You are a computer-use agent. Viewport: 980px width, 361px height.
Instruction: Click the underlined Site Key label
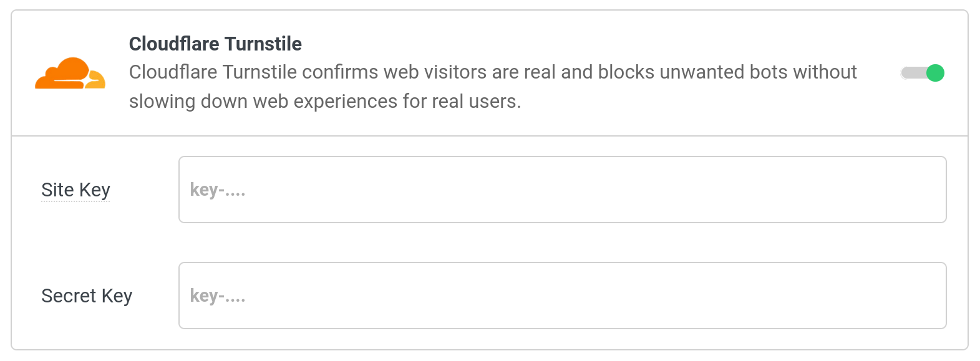coord(75,190)
